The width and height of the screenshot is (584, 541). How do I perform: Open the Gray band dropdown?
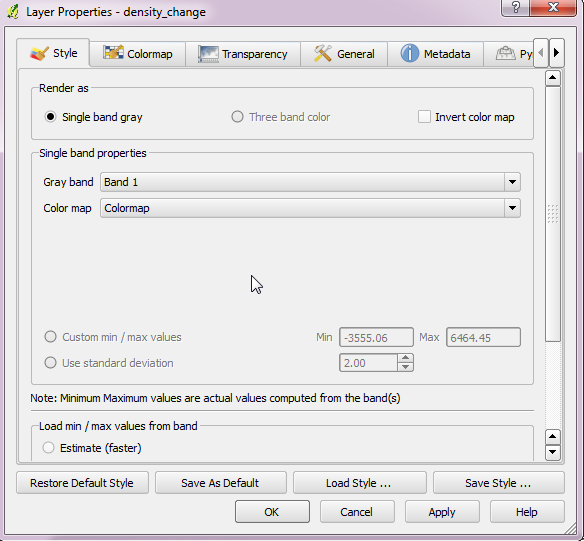(x=310, y=182)
